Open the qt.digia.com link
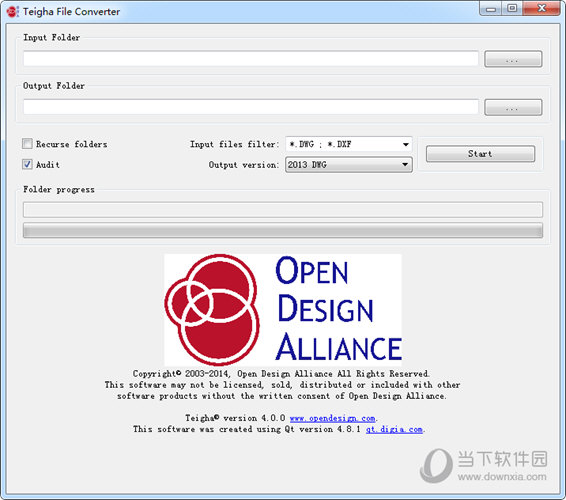 (x=394, y=429)
